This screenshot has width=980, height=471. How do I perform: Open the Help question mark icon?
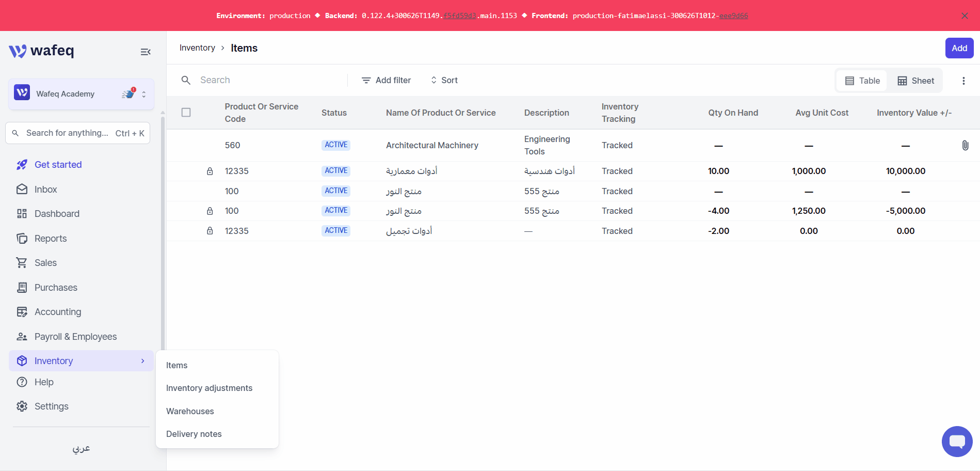tap(22, 382)
